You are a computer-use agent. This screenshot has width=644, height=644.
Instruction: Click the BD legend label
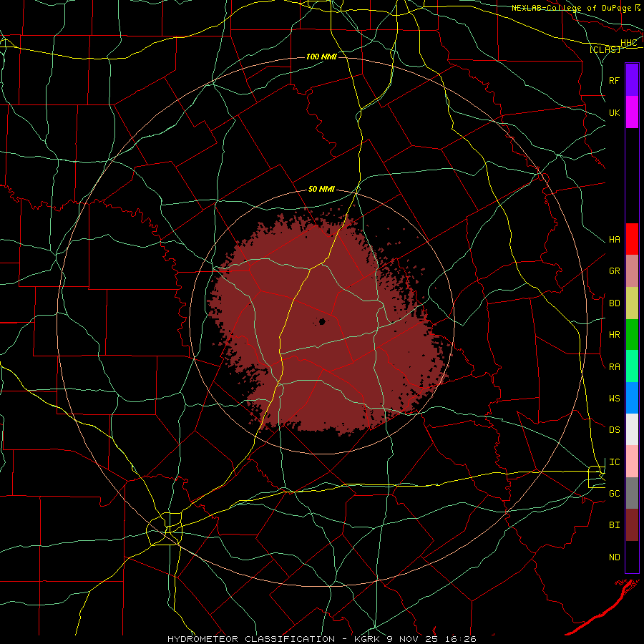(x=615, y=303)
